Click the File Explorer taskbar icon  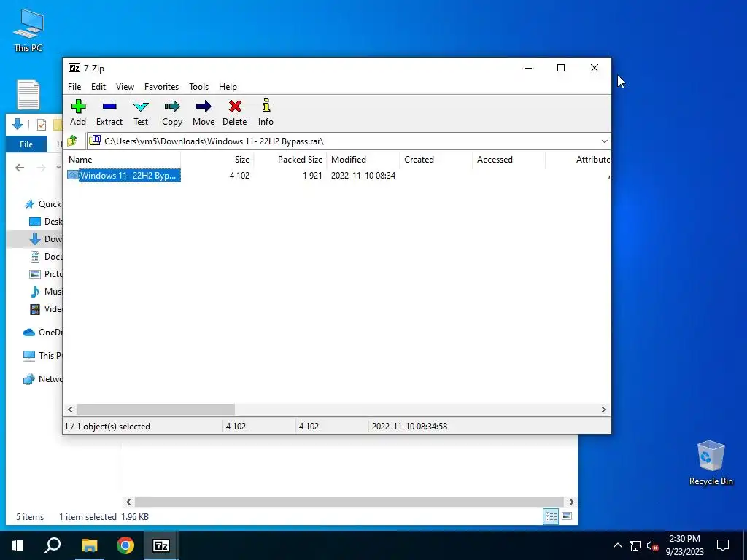pos(89,545)
